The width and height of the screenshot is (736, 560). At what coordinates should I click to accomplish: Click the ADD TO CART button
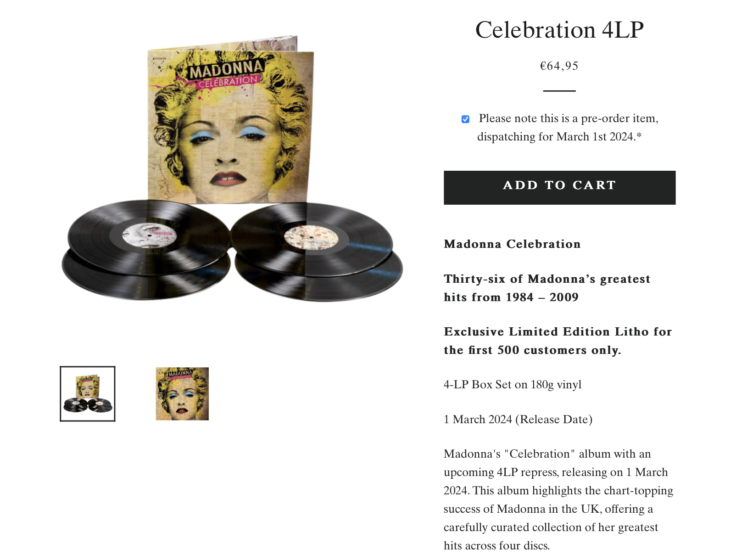(x=559, y=187)
